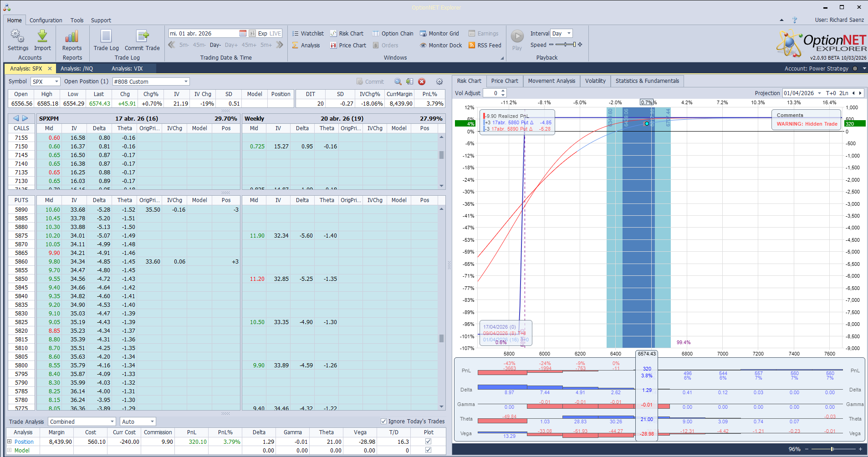Click the Trading Date input field

(x=204, y=34)
